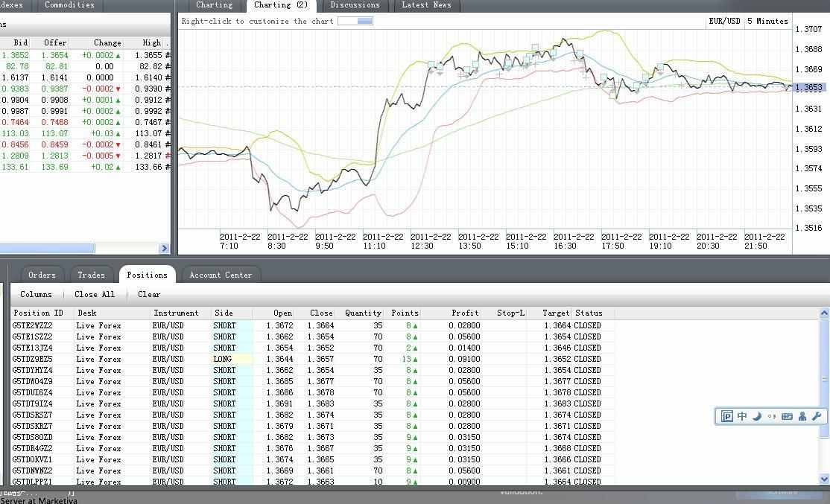Click the red down arrow beside -0.0005 change
The width and height of the screenshot is (830, 504).
point(118,156)
